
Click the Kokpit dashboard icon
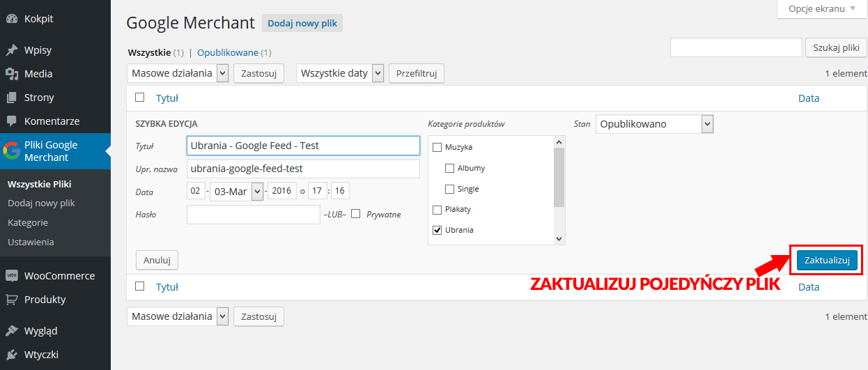click(11, 19)
